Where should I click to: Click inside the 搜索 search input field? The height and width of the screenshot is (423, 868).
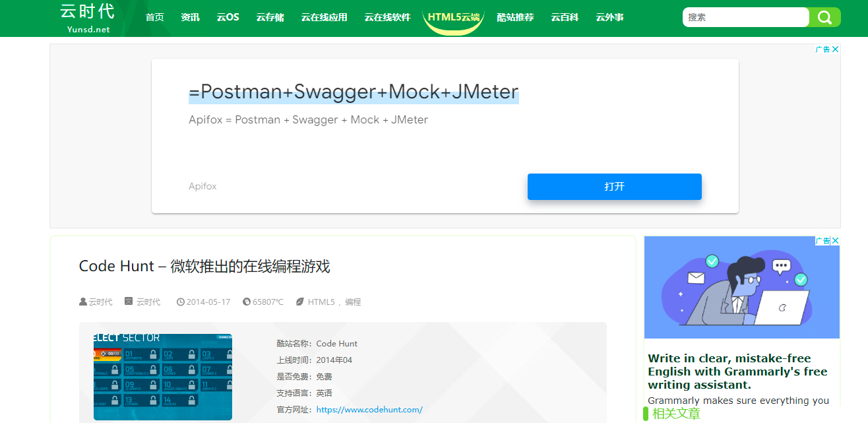tap(745, 17)
